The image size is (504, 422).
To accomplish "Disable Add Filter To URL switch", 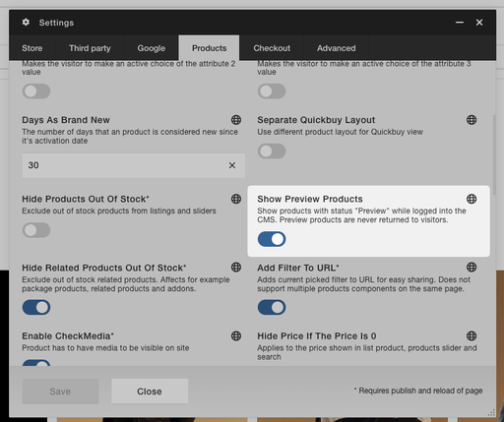I will (272, 308).
